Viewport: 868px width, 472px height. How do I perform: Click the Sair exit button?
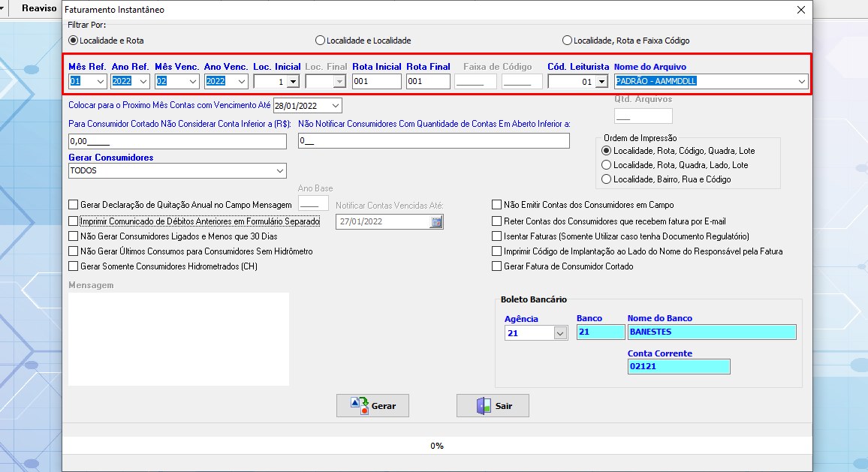(493, 405)
